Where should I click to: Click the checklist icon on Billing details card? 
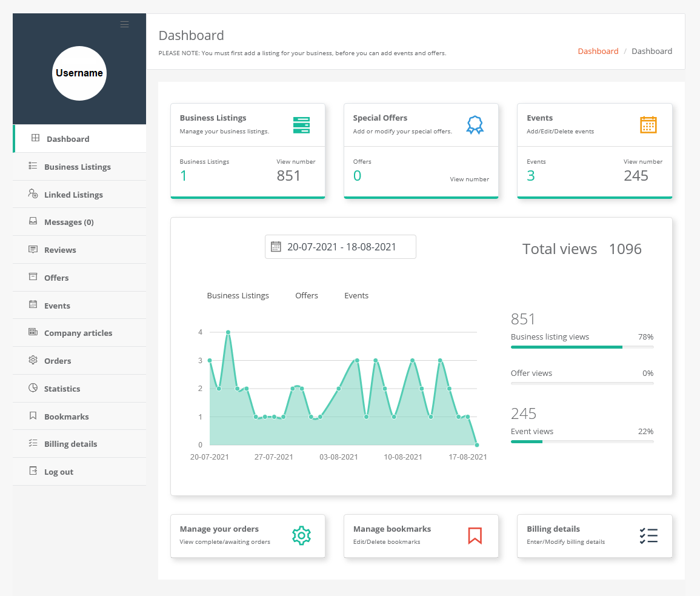pyautogui.click(x=648, y=536)
